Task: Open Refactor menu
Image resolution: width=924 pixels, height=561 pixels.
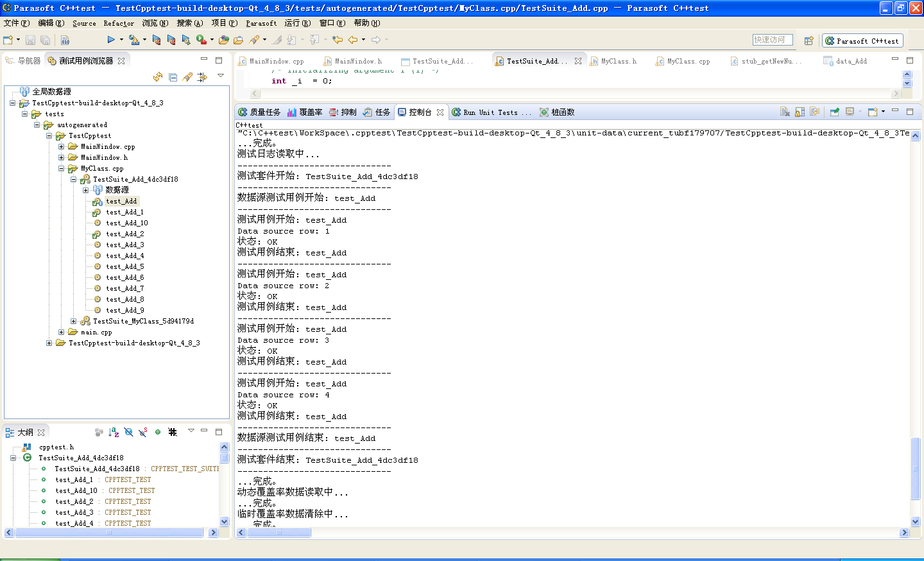Action: pos(119,23)
